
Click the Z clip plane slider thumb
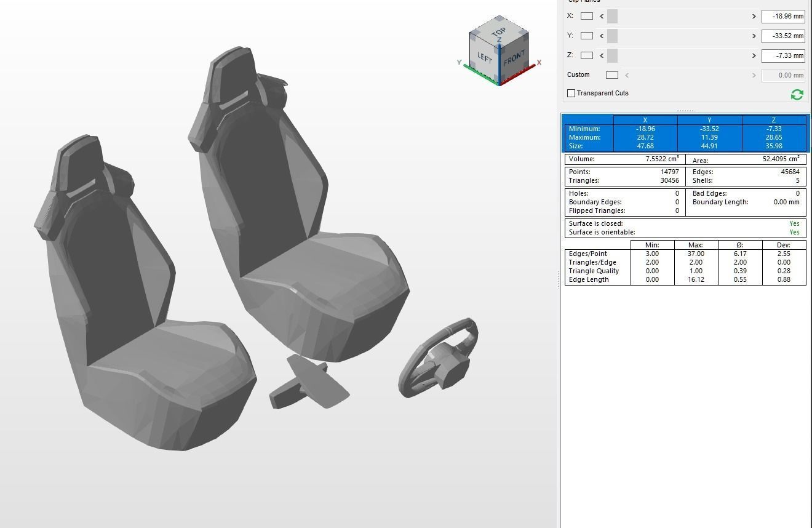[x=612, y=56]
